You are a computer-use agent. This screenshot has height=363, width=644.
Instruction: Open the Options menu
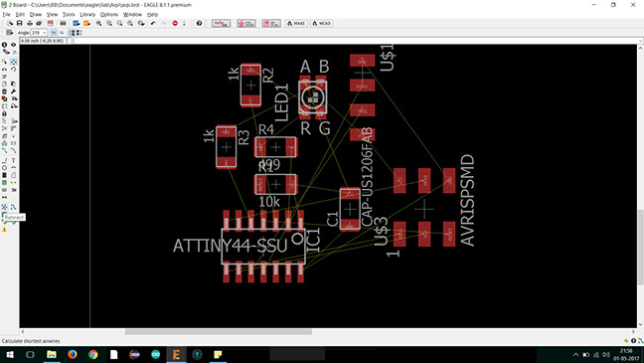coord(109,14)
